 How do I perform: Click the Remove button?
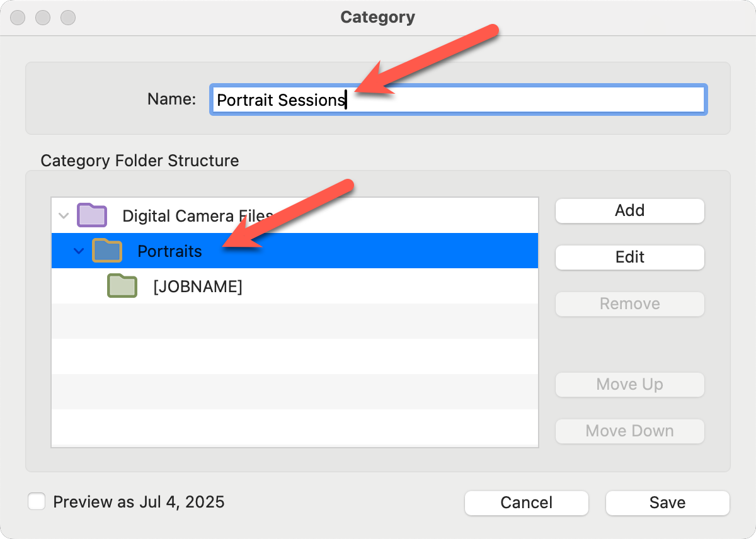click(x=629, y=304)
